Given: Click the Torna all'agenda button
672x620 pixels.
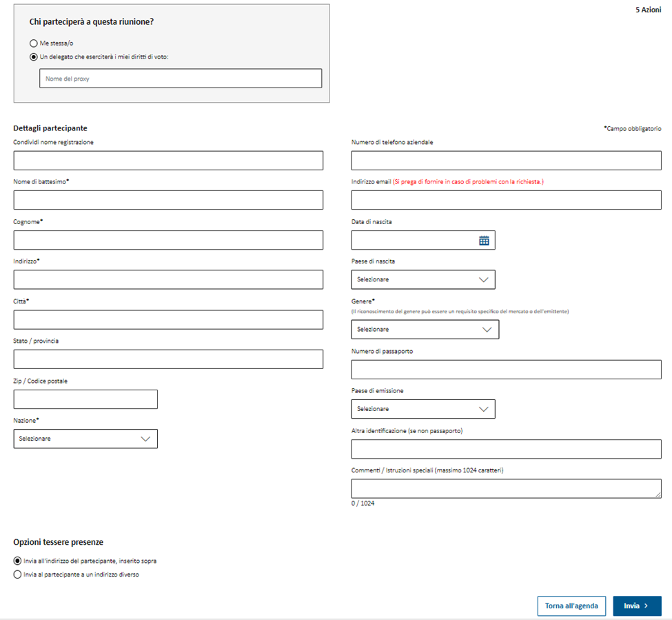Looking at the screenshot, I should point(571,606).
